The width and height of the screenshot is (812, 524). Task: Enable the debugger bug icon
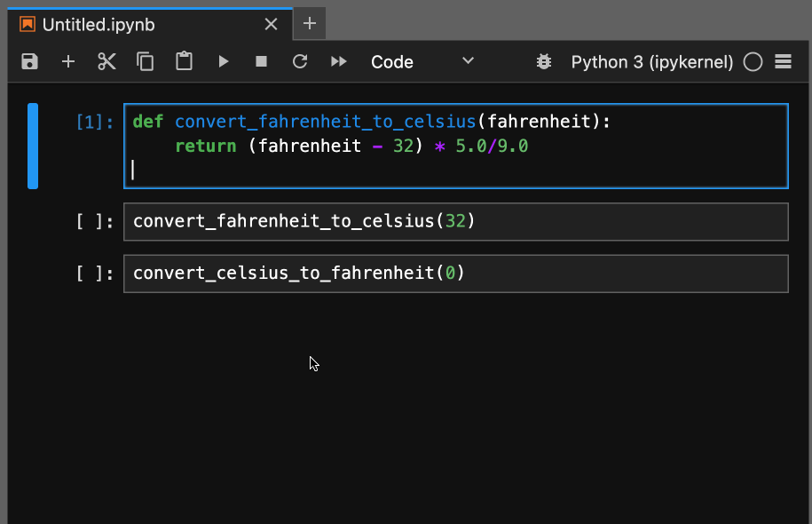(544, 61)
